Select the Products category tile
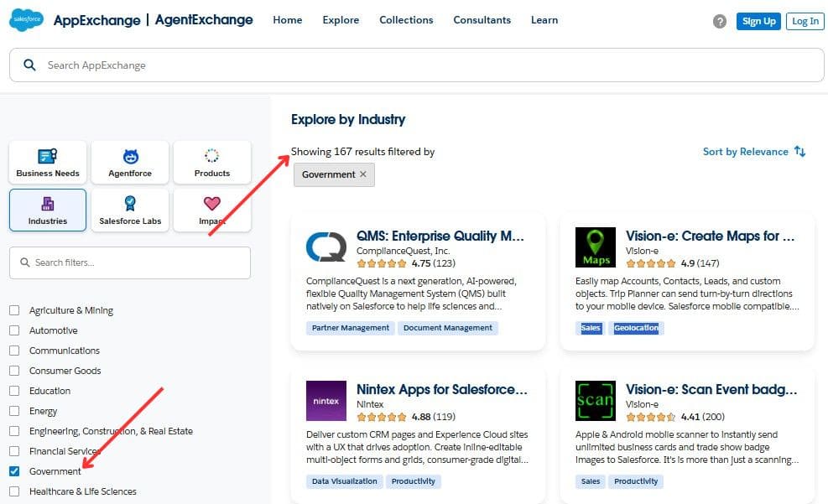Screen dimensions: 828x504 (211, 163)
